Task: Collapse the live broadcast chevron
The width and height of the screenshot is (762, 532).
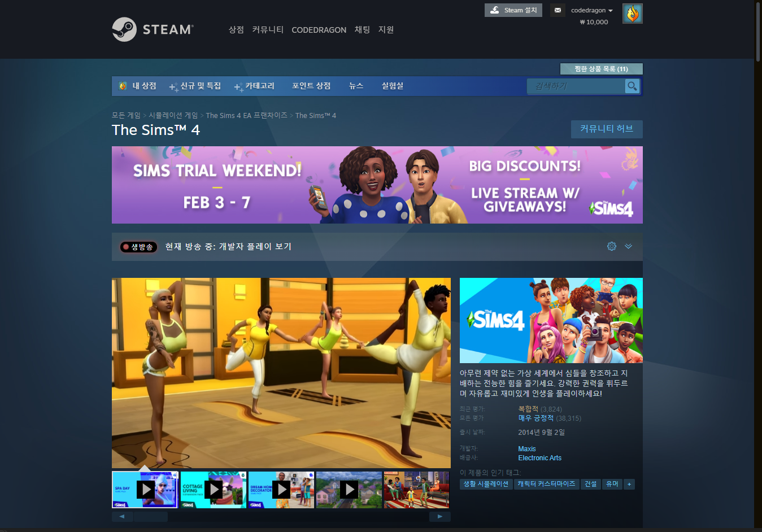Action: coord(628,246)
